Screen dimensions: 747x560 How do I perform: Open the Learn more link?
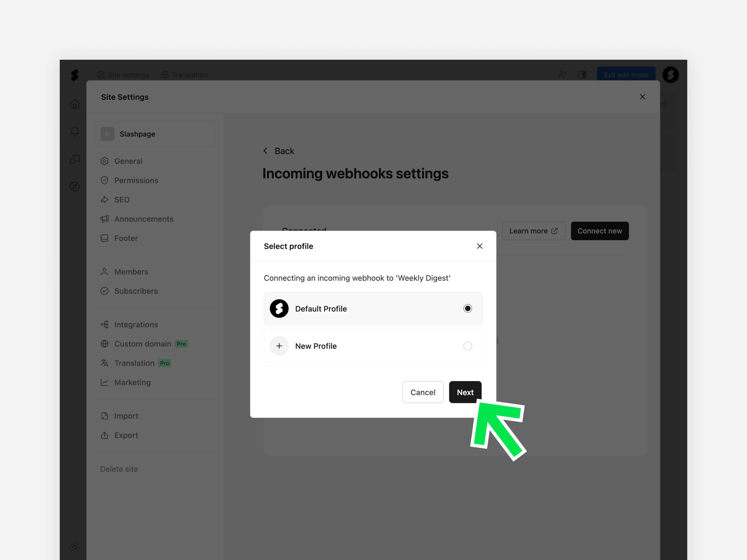coord(533,231)
